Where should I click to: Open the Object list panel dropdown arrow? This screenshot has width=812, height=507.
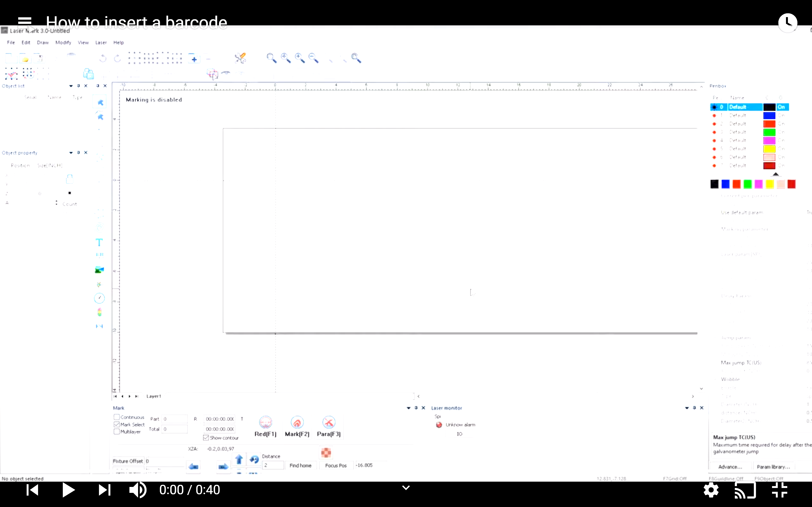[71, 86]
